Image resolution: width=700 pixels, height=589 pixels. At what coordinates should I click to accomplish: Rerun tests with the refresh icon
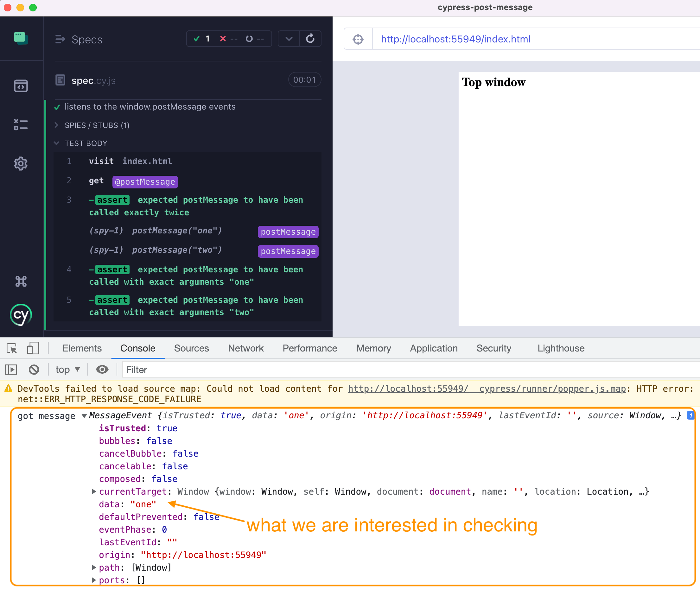[310, 38]
